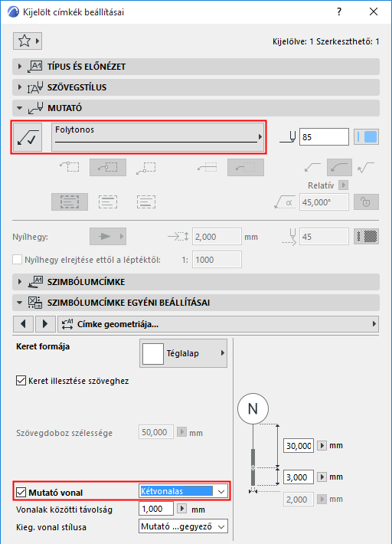The image size is (392, 544).
Task: Click the pen number field showing 85
Action: [324, 137]
